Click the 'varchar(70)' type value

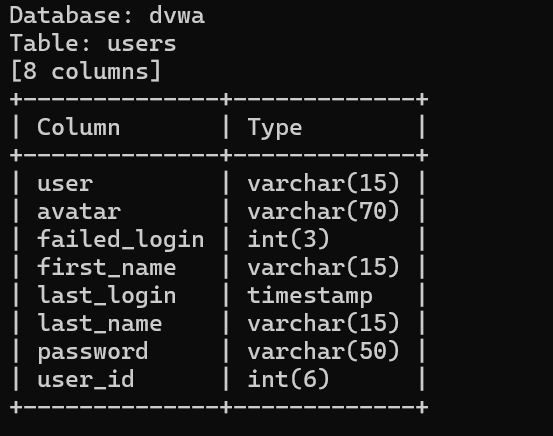tap(323, 212)
